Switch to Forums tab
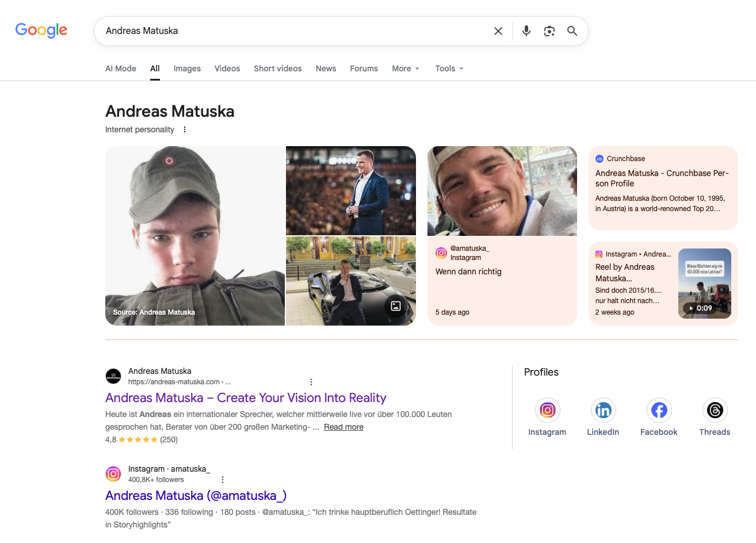756x543 pixels. pyautogui.click(x=364, y=68)
